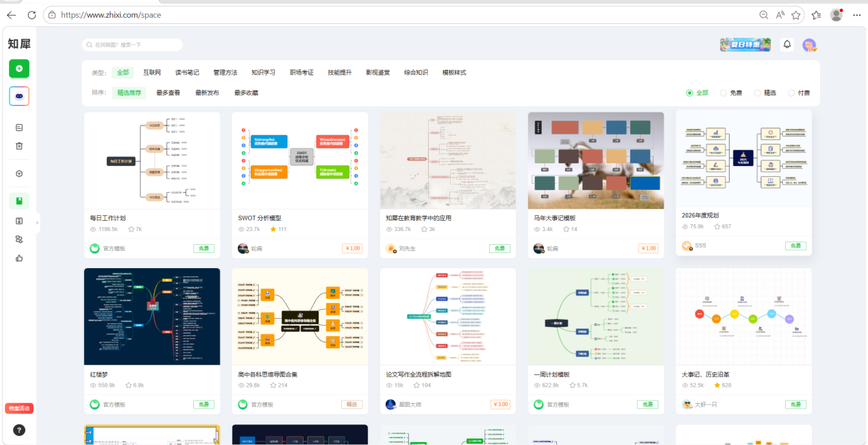Sort by 最多查看
The width and height of the screenshot is (868, 445).
point(169,93)
